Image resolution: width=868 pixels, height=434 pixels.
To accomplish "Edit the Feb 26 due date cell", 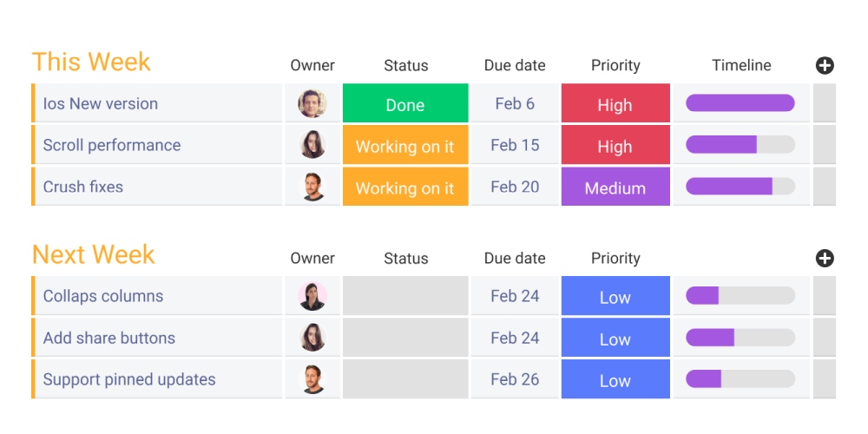I will pyautogui.click(x=515, y=379).
